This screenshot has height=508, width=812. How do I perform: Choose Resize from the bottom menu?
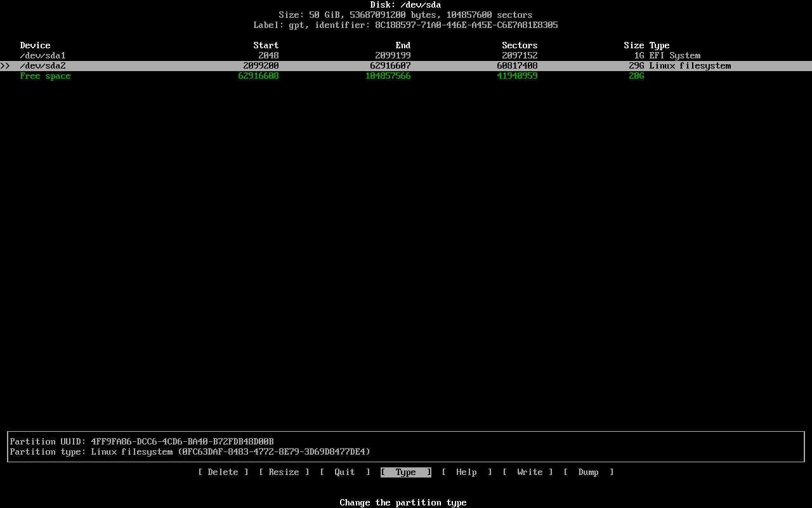coord(284,472)
